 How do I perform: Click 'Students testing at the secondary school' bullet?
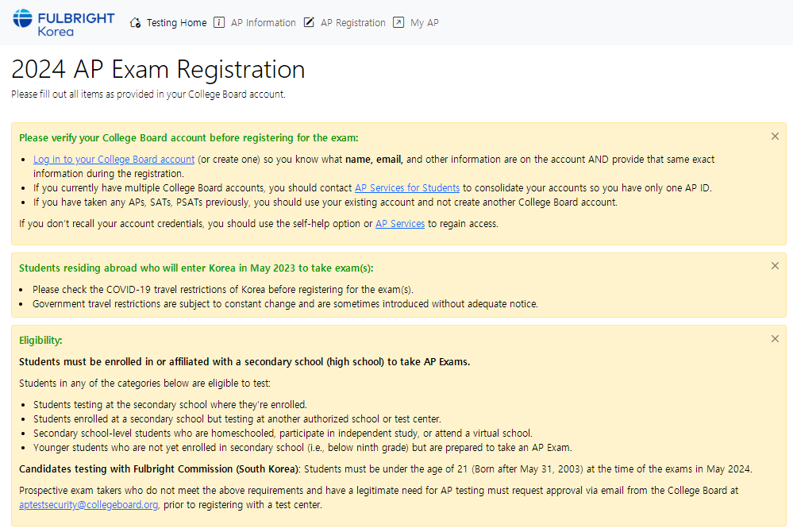[170, 405]
